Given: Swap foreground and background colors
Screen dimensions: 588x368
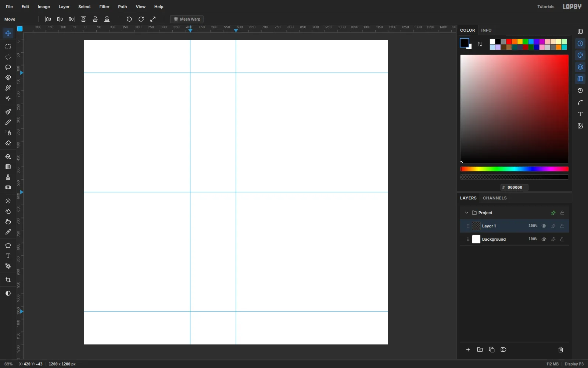Looking at the screenshot, I should [480, 44].
